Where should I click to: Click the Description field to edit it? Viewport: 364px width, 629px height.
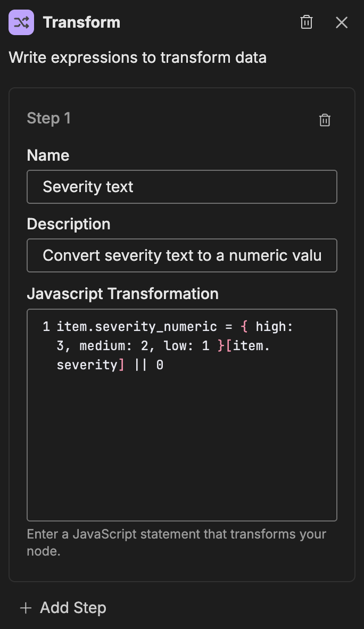(182, 255)
